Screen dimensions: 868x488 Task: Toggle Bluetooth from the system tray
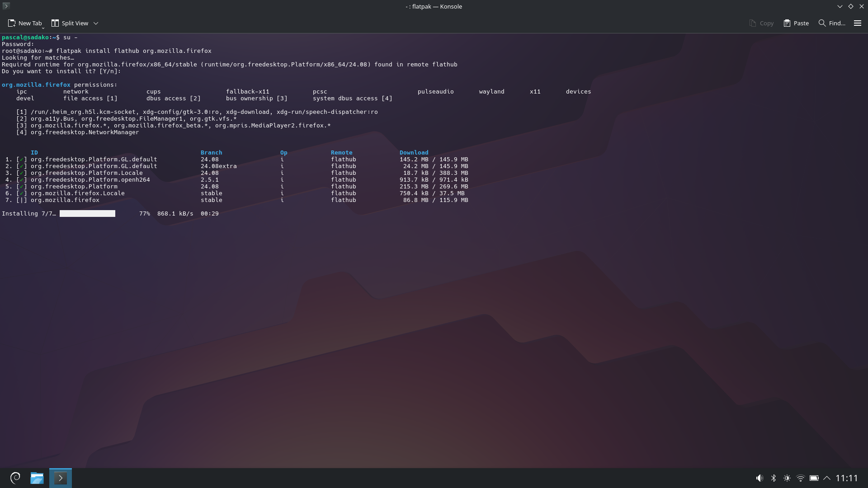coord(773,478)
